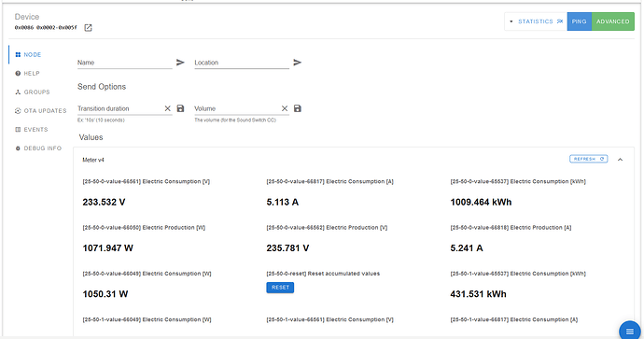Open the Groups tab

pyautogui.click(x=33, y=92)
